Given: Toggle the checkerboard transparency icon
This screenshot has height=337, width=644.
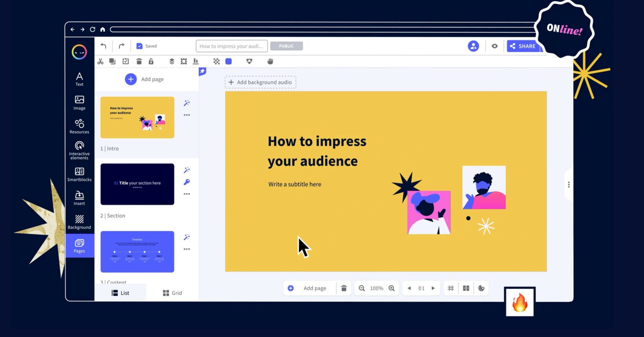Looking at the screenshot, I should click(x=216, y=61).
